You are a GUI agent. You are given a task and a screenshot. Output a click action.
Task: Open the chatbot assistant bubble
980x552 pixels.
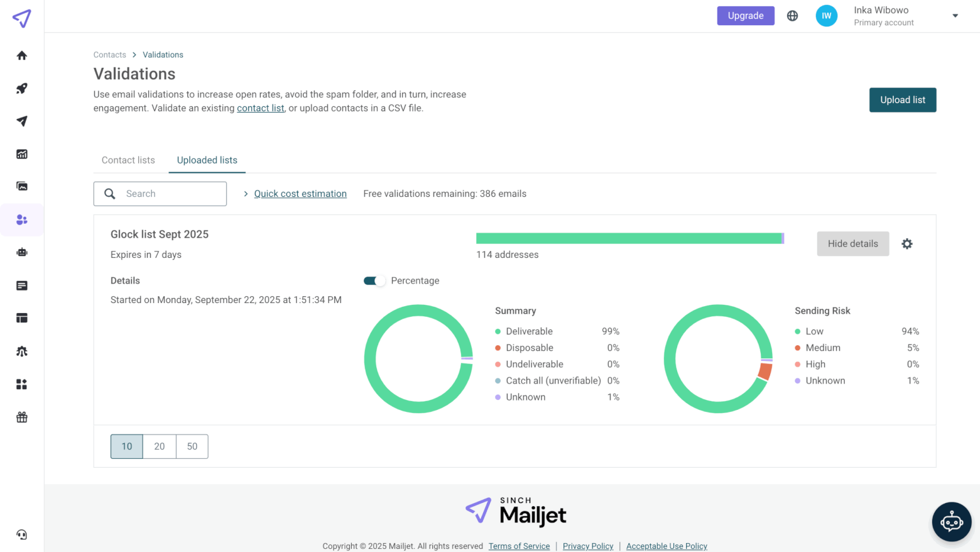(951, 521)
